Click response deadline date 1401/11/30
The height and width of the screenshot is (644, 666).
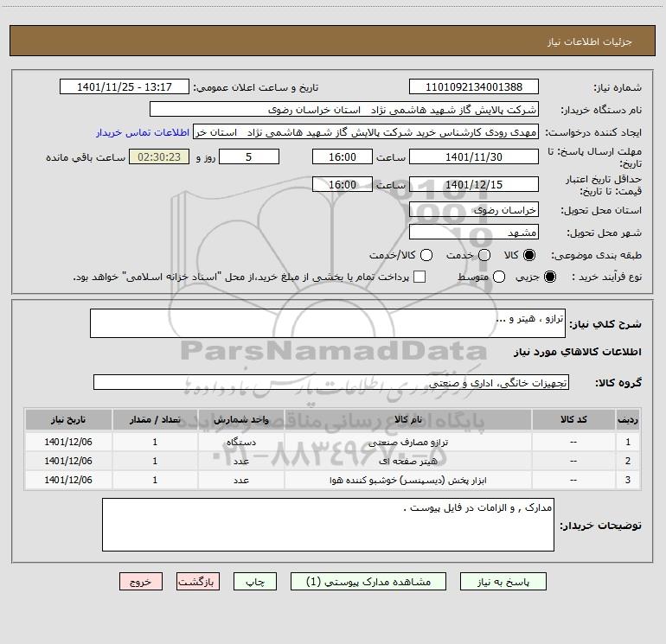(474, 157)
